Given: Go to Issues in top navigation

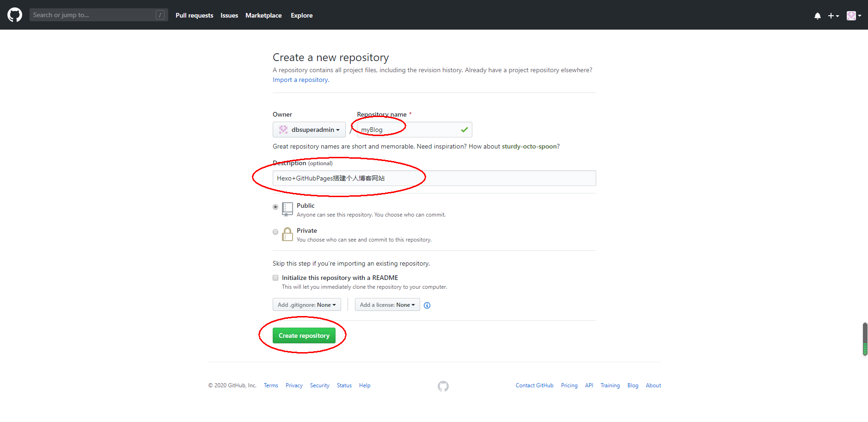Looking at the screenshot, I should point(229,15).
